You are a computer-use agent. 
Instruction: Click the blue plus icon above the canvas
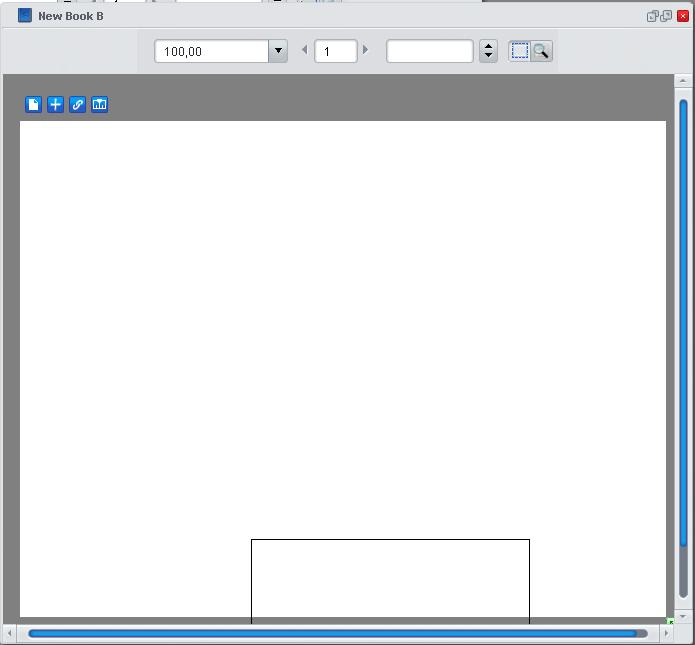pyautogui.click(x=55, y=105)
